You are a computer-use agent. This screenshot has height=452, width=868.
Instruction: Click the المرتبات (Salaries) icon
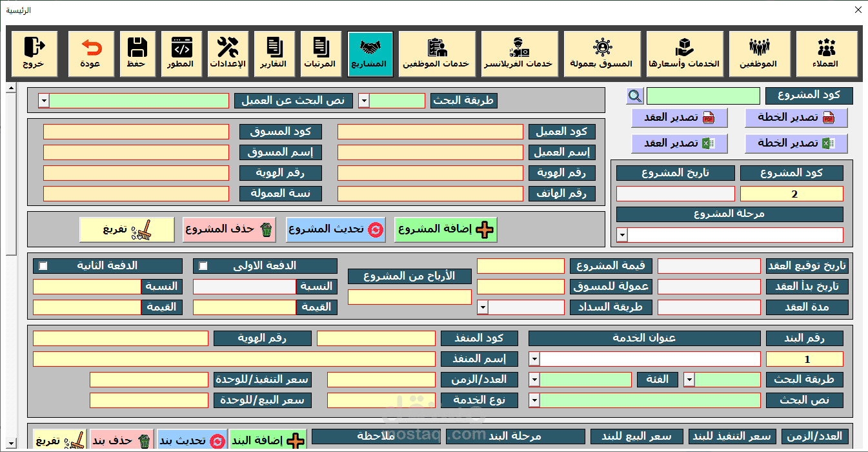coord(321,53)
